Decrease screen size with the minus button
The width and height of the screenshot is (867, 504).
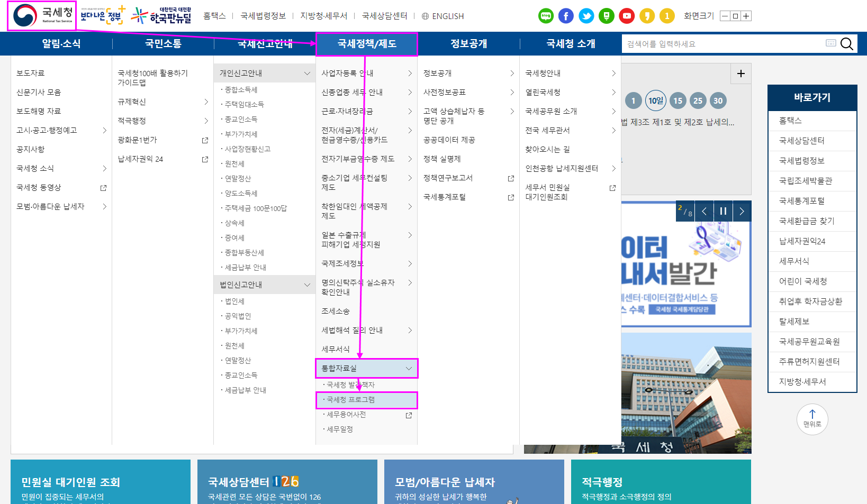point(725,16)
